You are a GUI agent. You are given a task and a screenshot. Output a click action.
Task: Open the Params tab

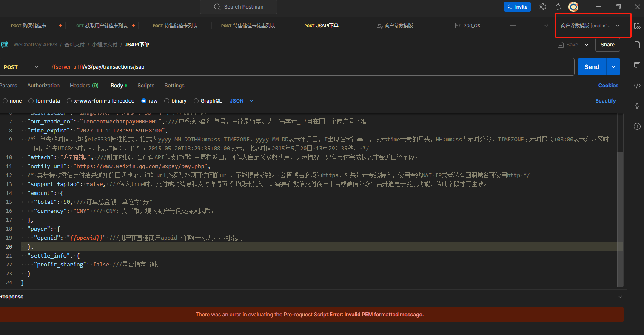9,86
